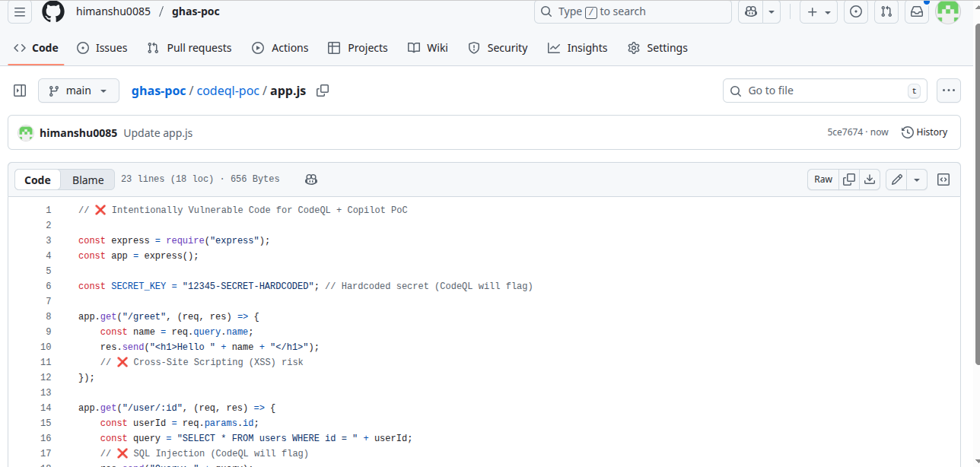Open the Actions tab
This screenshot has height=467, width=980.
(280, 47)
